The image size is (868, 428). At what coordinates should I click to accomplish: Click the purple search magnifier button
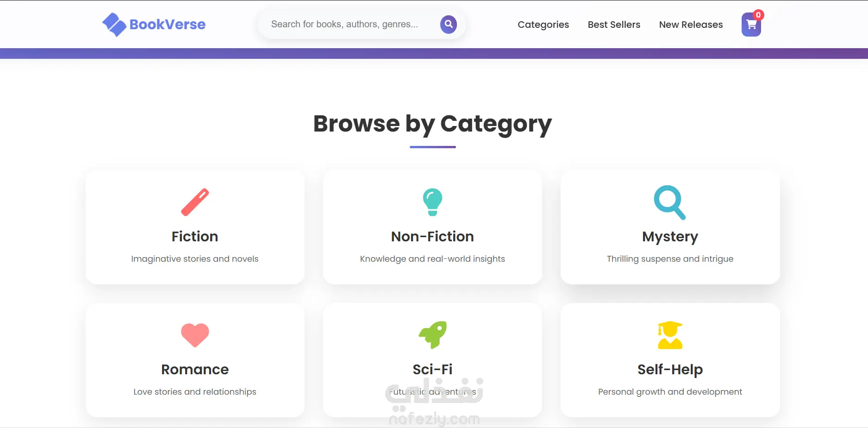click(448, 24)
